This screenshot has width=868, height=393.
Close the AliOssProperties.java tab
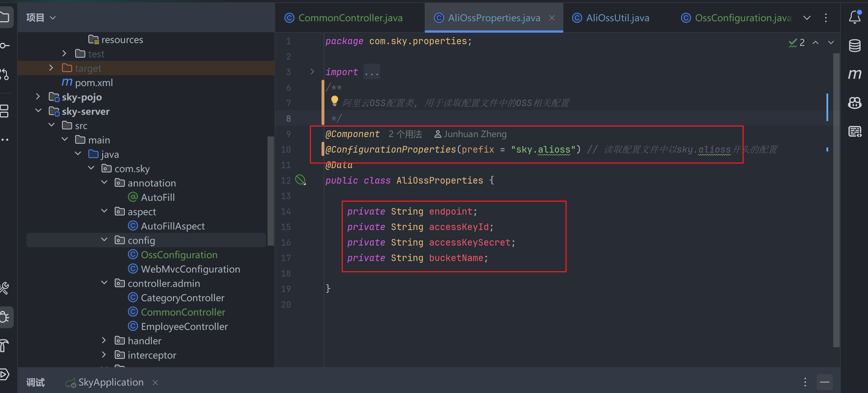pos(552,17)
